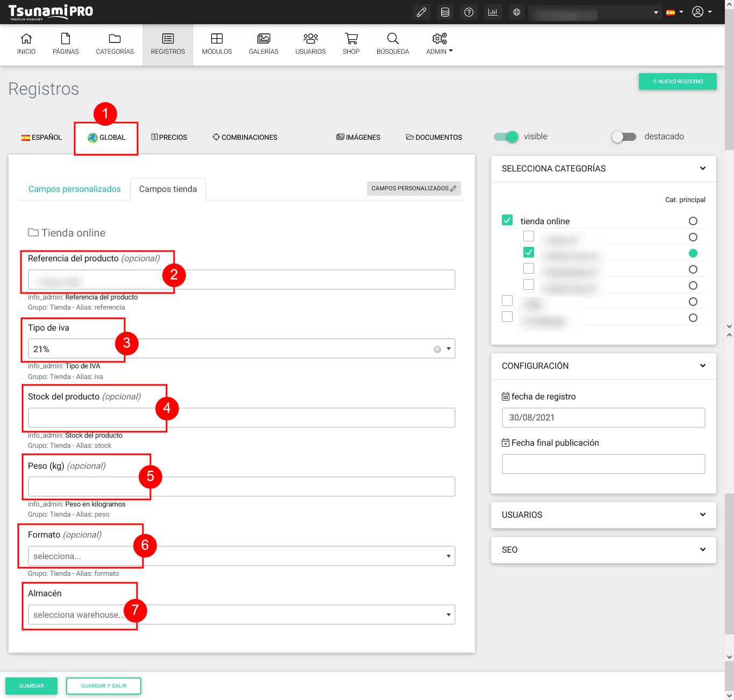
Task: Set tienda online as main category
Action: click(693, 221)
